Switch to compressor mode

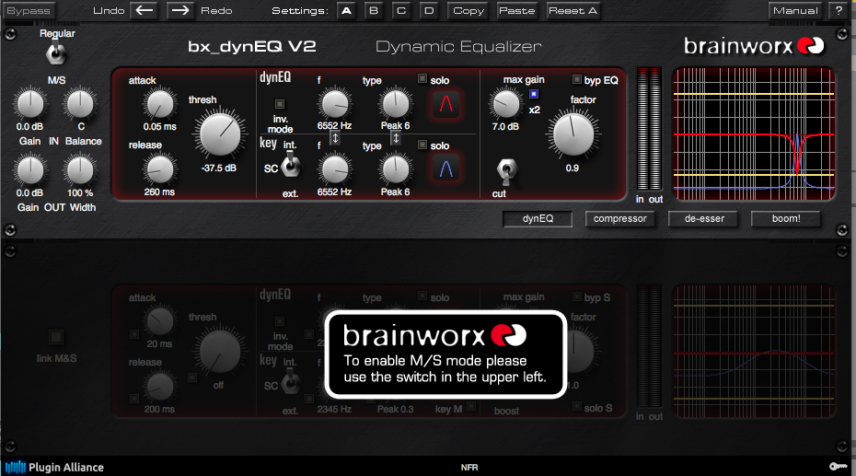(620, 218)
